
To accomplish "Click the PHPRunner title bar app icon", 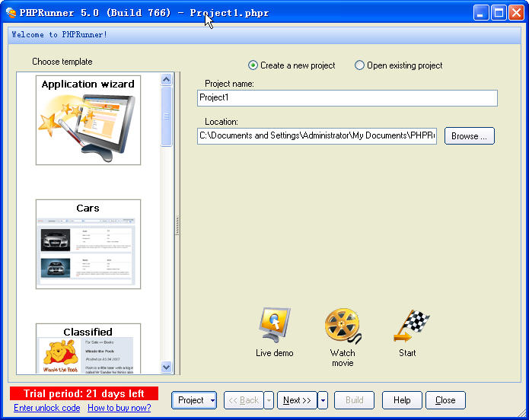I will click(x=11, y=13).
